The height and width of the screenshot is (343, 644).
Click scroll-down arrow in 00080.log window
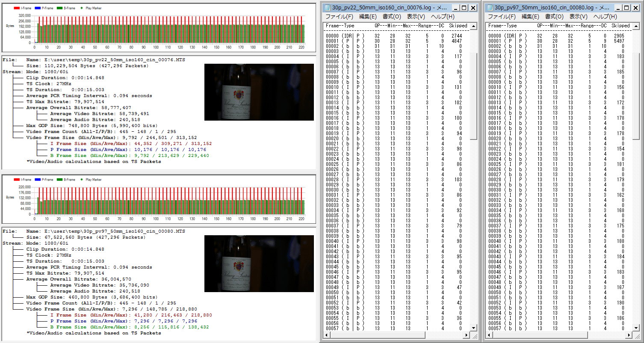(636, 328)
